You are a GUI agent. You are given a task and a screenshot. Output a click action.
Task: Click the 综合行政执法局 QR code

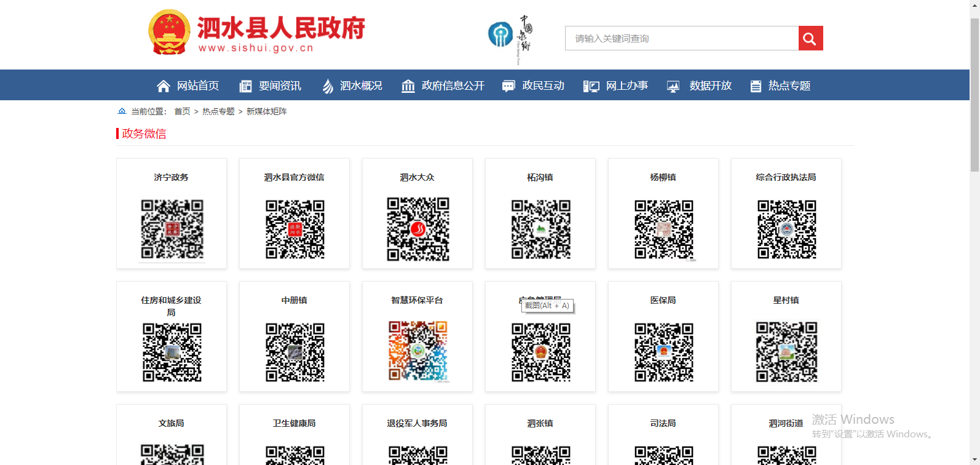(x=786, y=229)
